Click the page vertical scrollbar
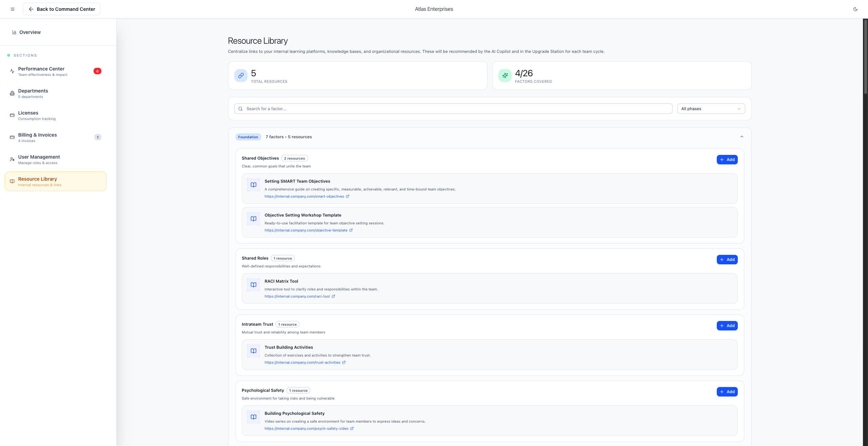Image resolution: width=868 pixels, height=446 pixels. (x=865, y=56)
